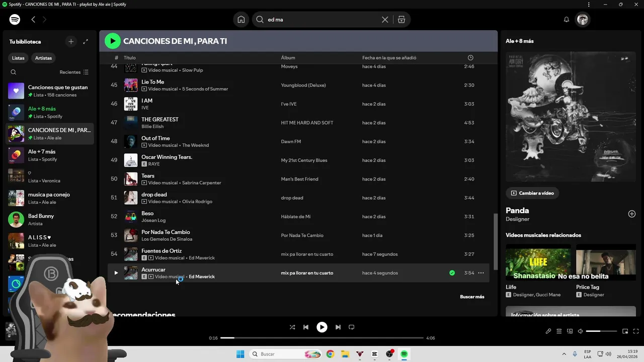Open album HIT ME HARD AND SOFT
Viewport: 644px width, 362px height.
coord(307,123)
